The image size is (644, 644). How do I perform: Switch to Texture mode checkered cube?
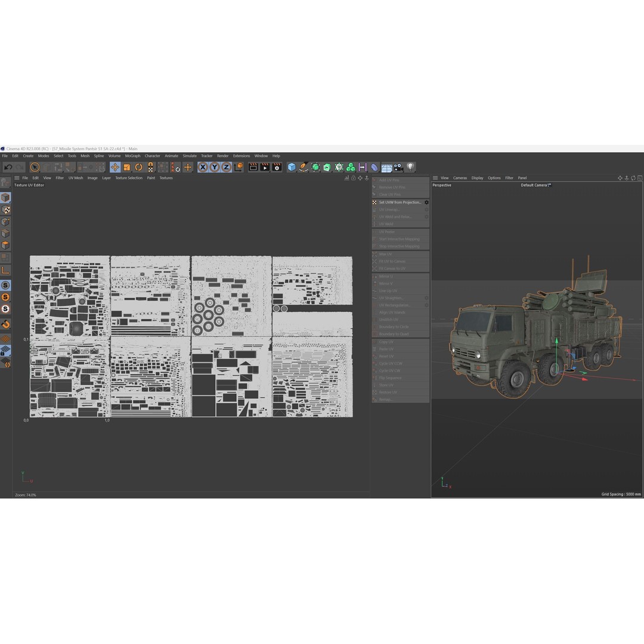point(5,209)
